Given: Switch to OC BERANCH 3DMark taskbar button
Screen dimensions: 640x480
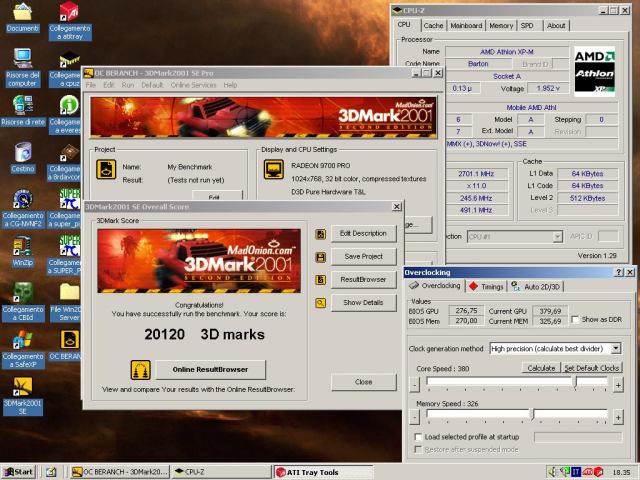Looking at the screenshot, I should [119, 472].
